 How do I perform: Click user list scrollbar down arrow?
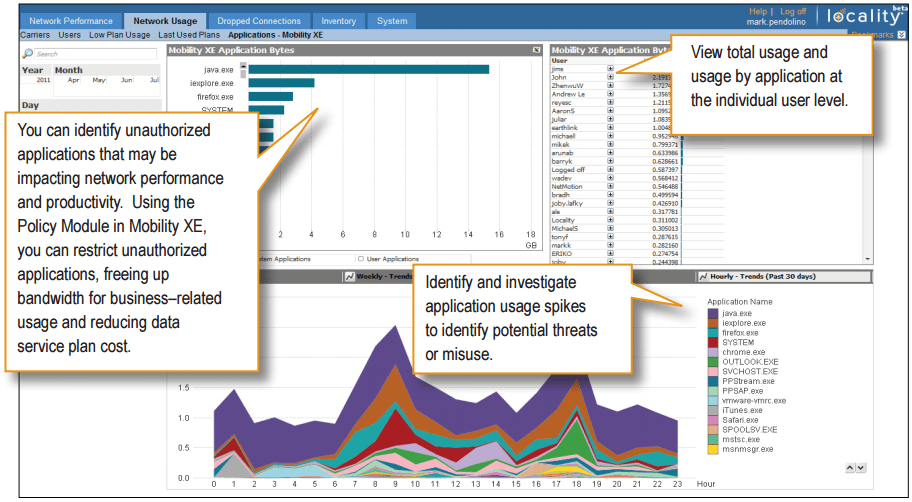(868, 259)
